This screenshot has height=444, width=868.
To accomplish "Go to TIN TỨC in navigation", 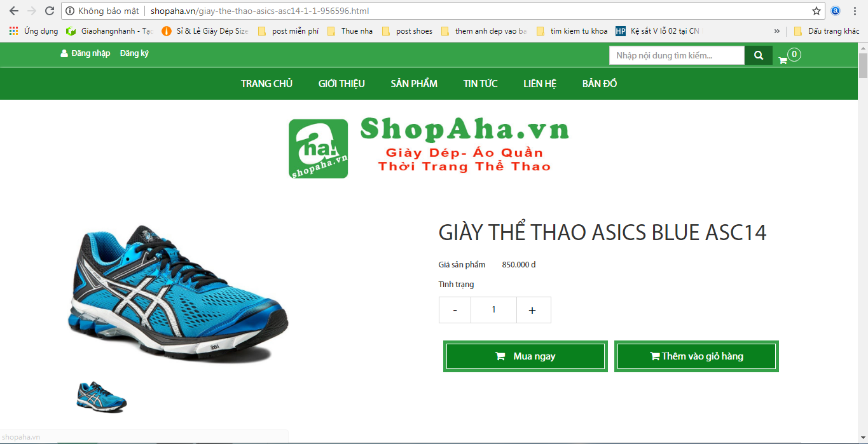I will pyautogui.click(x=481, y=83).
